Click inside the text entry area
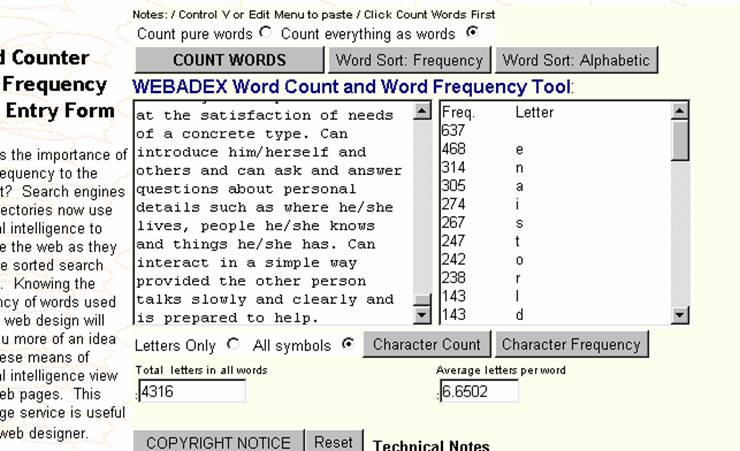Image resolution: width=740 pixels, height=451 pixels. click(x=274, y=212)
